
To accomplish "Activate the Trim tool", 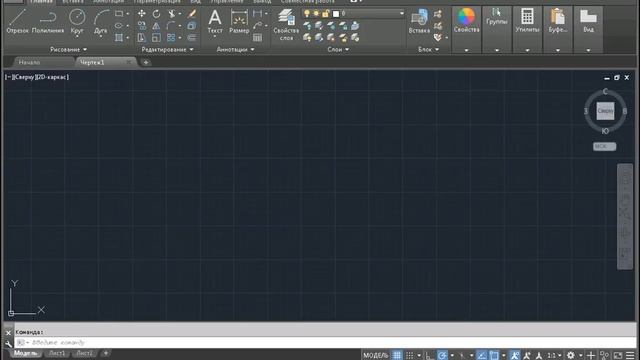I will click(x=171, y=14).
